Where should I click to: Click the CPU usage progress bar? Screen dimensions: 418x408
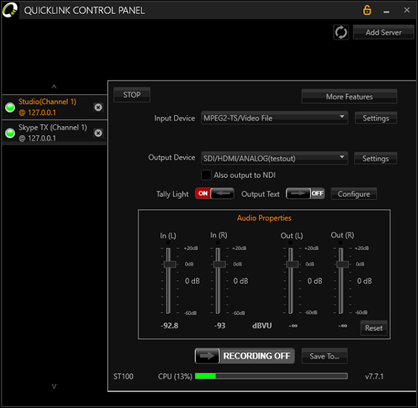click(x=271, y=376)
